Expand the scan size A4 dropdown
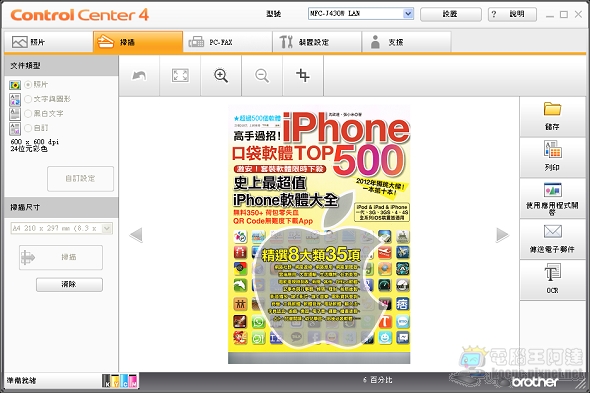Screen dimensions: 590x393 (107, 228)
